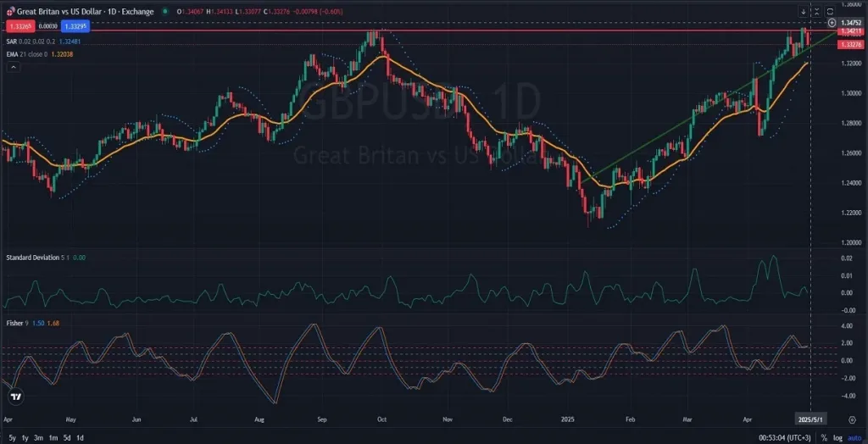This screenshot has width=868, height=444.
Task: Click the red current price label 1.33276
Action: 849,44
